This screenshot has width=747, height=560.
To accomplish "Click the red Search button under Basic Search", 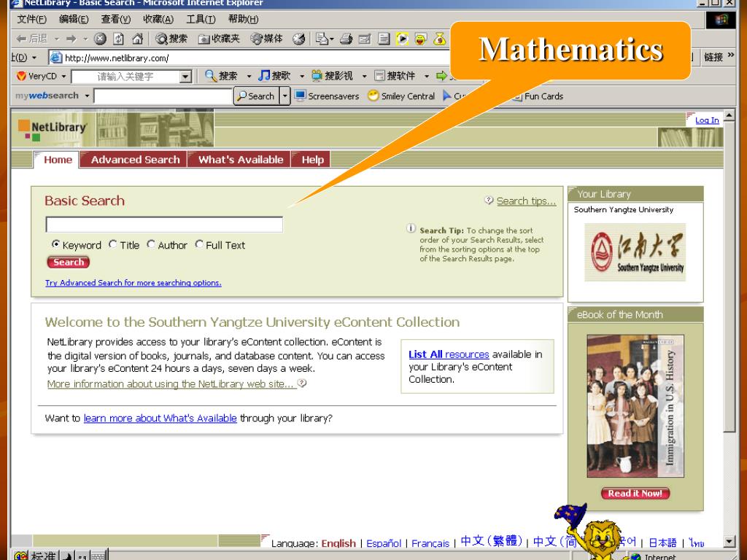I will [68, 262].
